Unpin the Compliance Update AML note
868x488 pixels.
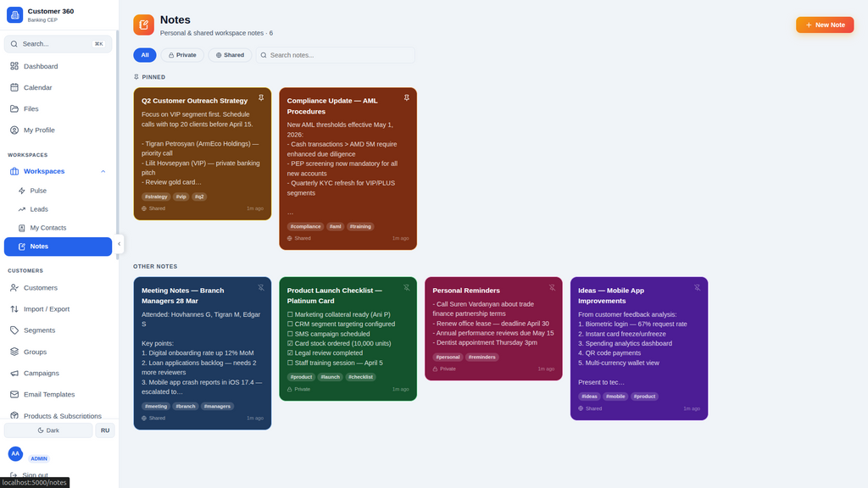tap(406, 98)
